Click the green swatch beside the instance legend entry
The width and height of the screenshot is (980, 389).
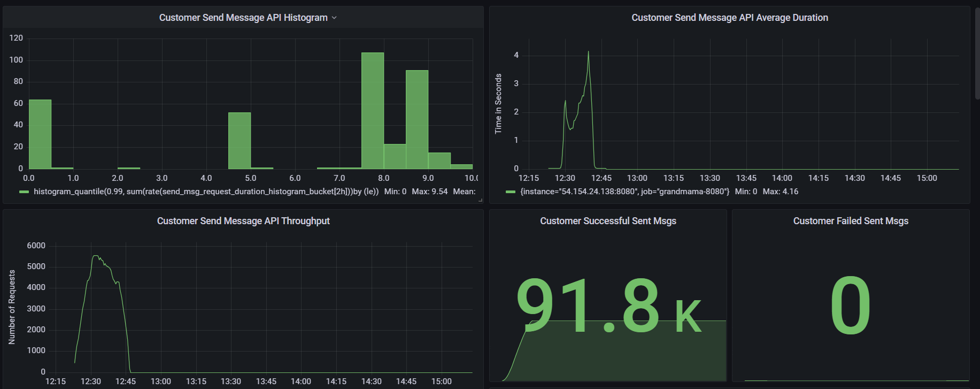(x=511, y=192)
